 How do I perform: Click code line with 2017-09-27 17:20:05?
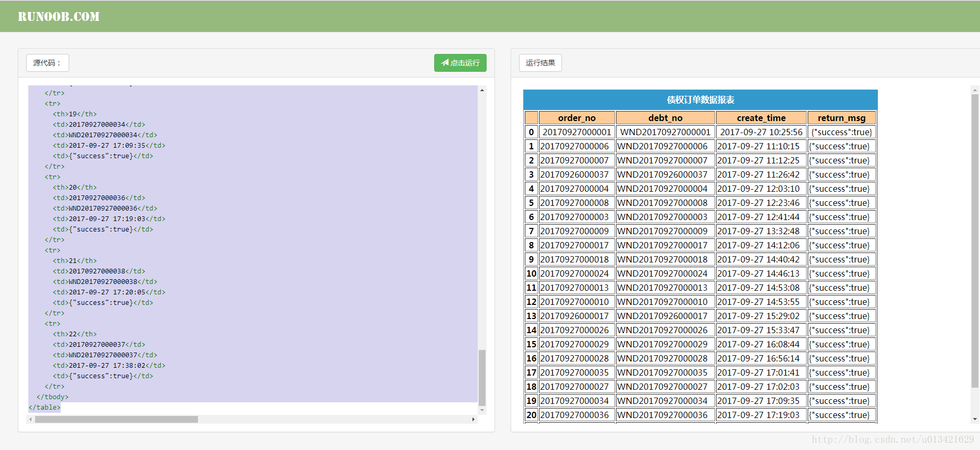pyautogui.click(x=109, y=292)
